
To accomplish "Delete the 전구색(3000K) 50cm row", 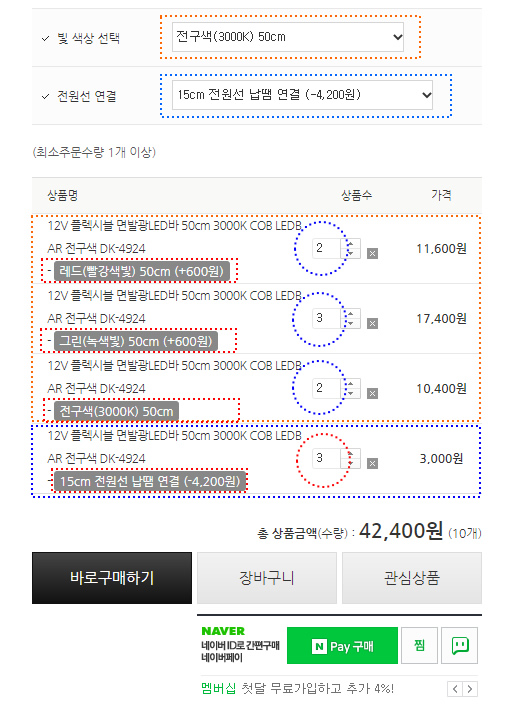I will (372, 393).
